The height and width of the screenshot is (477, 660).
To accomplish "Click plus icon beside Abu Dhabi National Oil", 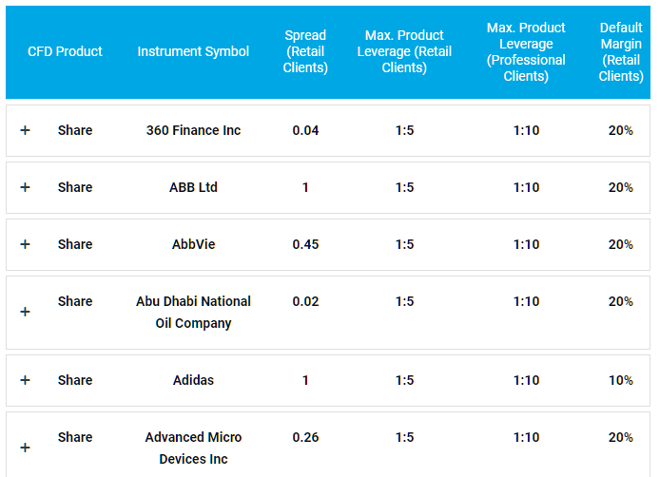I will click(25, 312).
